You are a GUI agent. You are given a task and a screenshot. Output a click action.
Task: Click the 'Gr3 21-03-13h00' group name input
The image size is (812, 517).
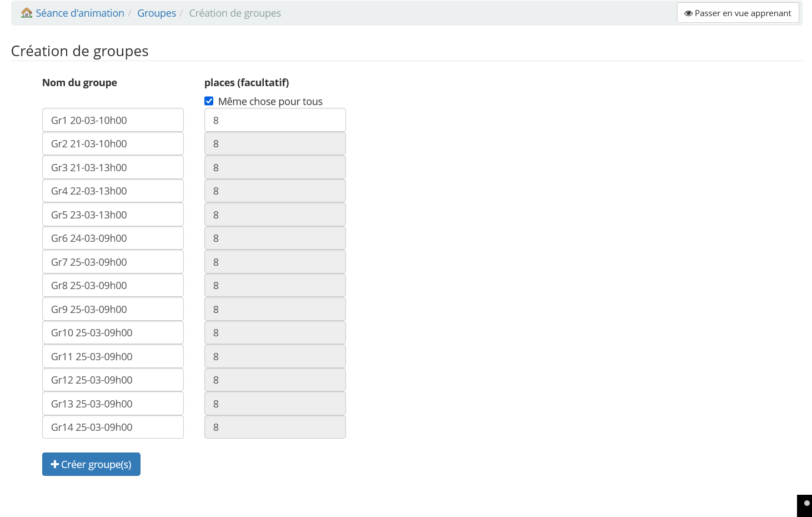point(113,167)
